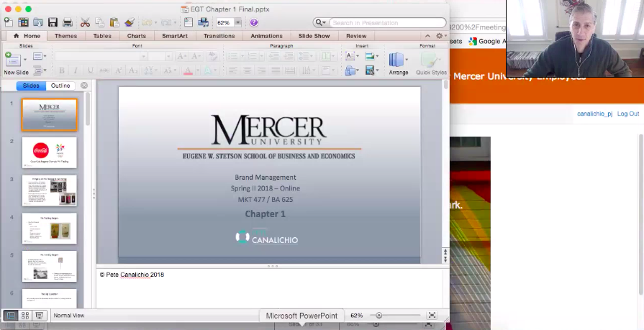
Task: Collapse the ribbon with chevron arrow
Action: 427,36
